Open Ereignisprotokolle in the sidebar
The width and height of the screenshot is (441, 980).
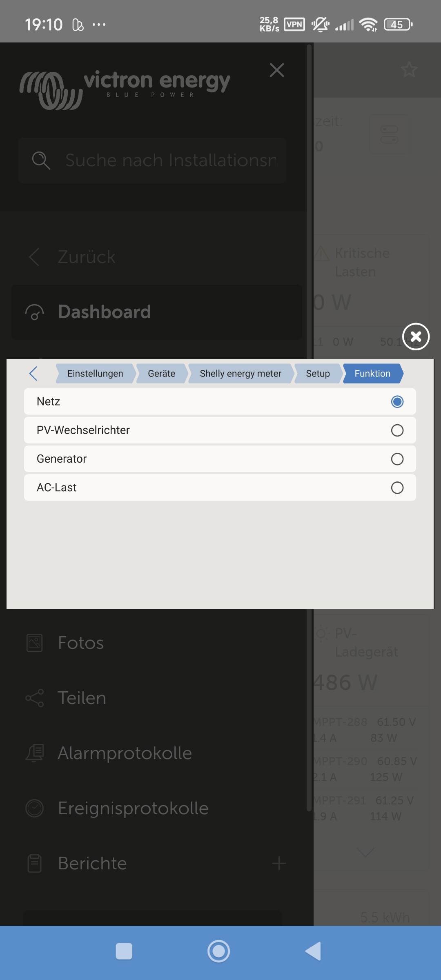point(133,808)
